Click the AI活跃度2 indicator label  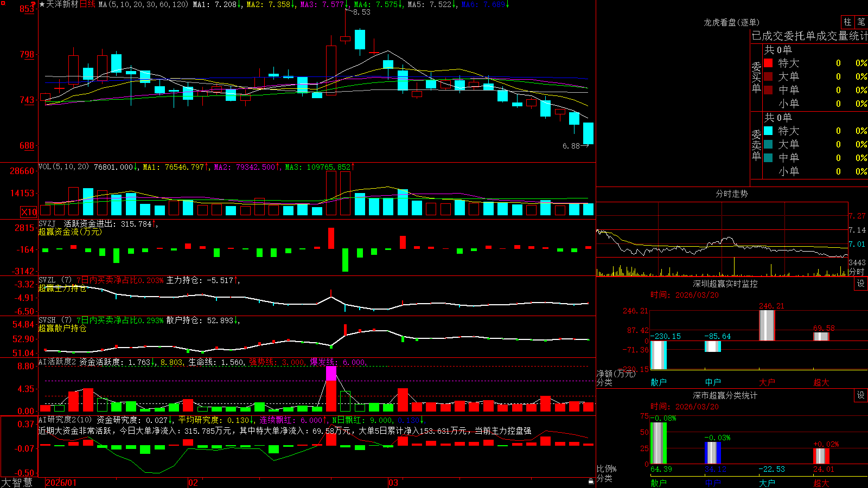(x=58, y=362)
